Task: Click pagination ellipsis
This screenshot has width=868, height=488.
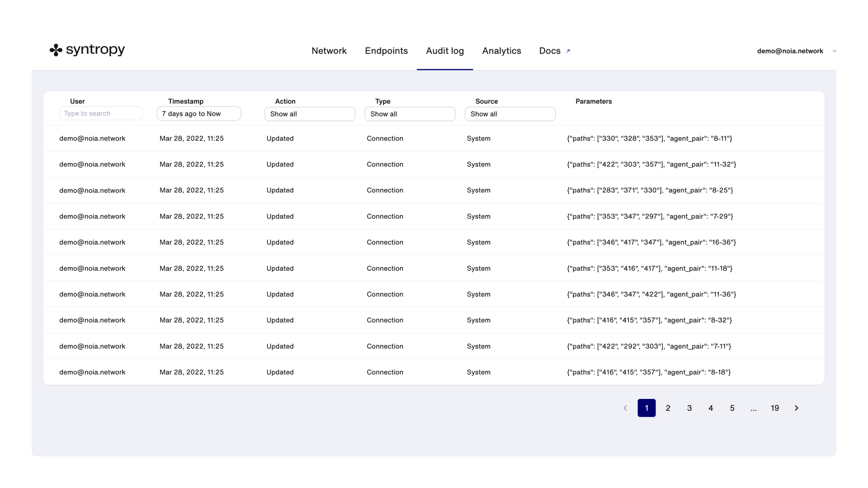Action: tap(753, 408)
